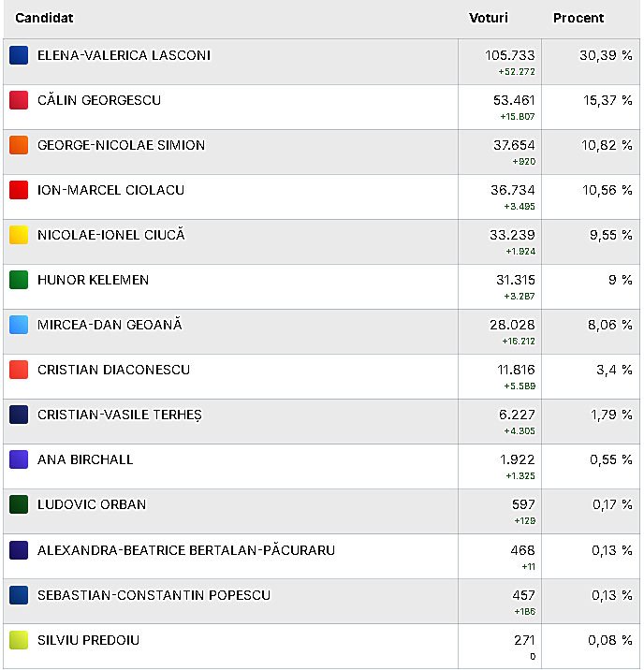The width and height of the screenshot is (644, 670).
Task: Click the Ludovic Orban candidate name
Action: (x=92, y=504)
